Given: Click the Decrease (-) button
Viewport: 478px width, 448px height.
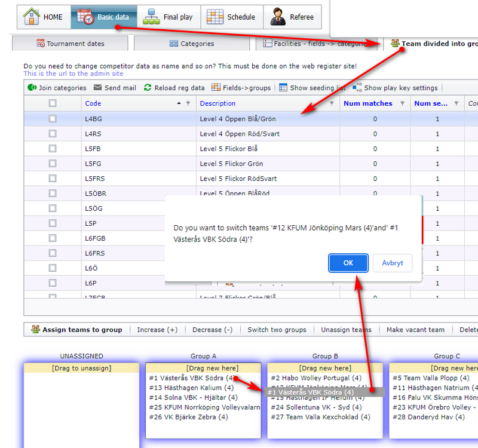Looking at the screenshot, I should (213, 330).
